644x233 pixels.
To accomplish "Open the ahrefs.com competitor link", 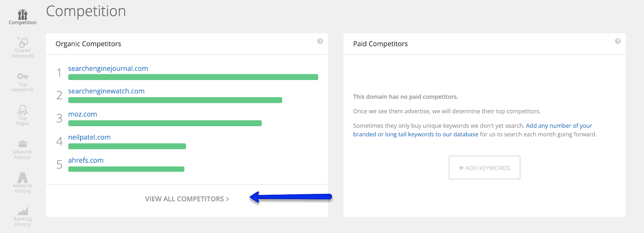I will (86, 160).
